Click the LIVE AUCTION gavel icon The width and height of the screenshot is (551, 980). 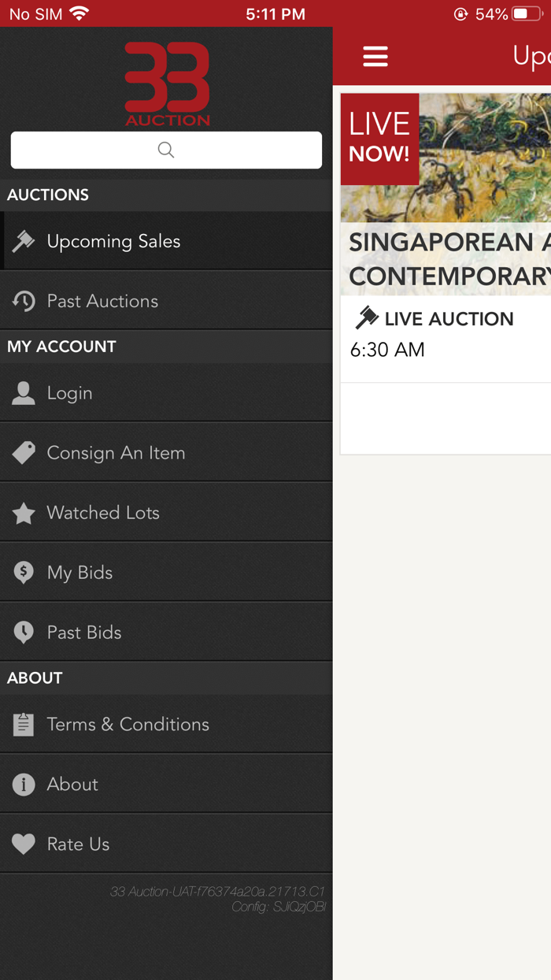click(367, 318)
